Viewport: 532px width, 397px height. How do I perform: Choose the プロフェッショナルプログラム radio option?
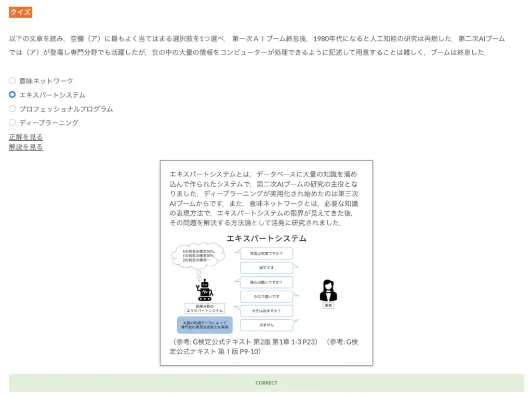click(x=12, y=108)
